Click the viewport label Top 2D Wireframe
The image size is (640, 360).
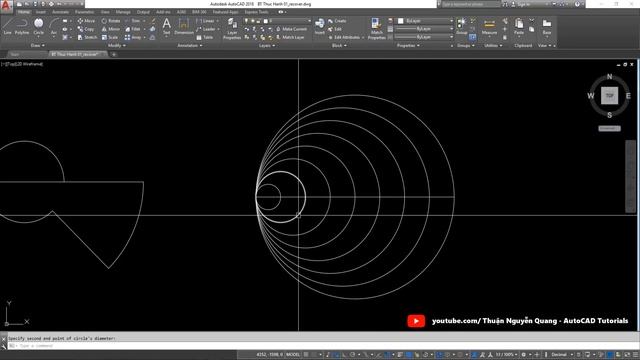[x=22, y=64]
